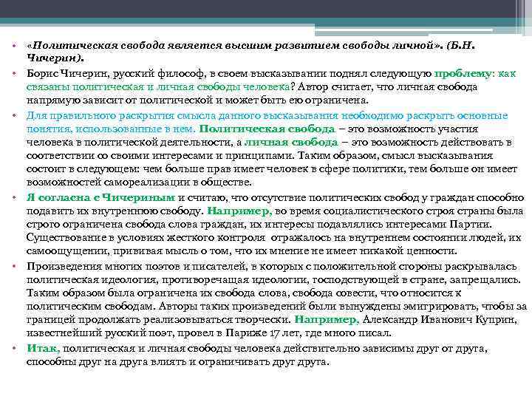This screenshot has height=399, width=532.
Task: Click line 'возможностей самореализации в обществе.'
Action: (x=139, y=183)
